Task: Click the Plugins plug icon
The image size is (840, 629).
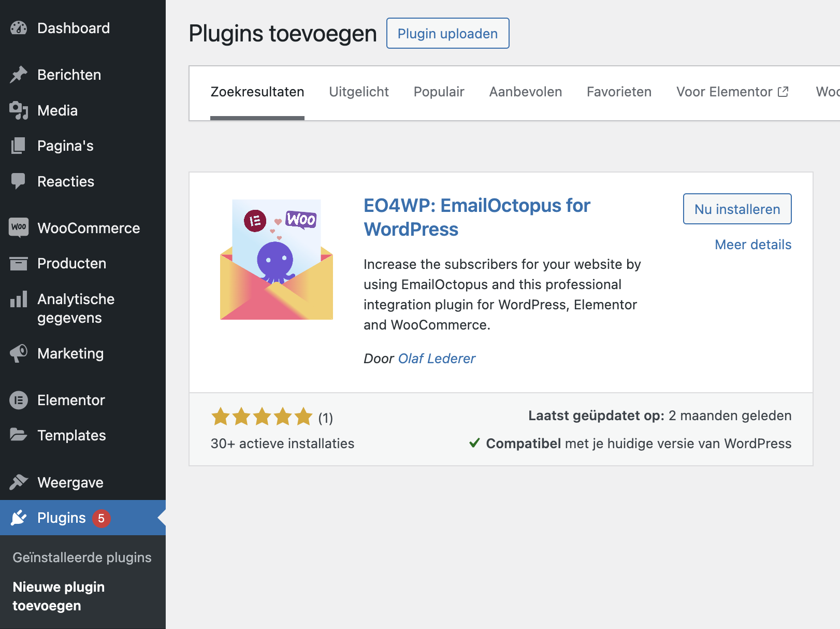Action: pos(19,518)
